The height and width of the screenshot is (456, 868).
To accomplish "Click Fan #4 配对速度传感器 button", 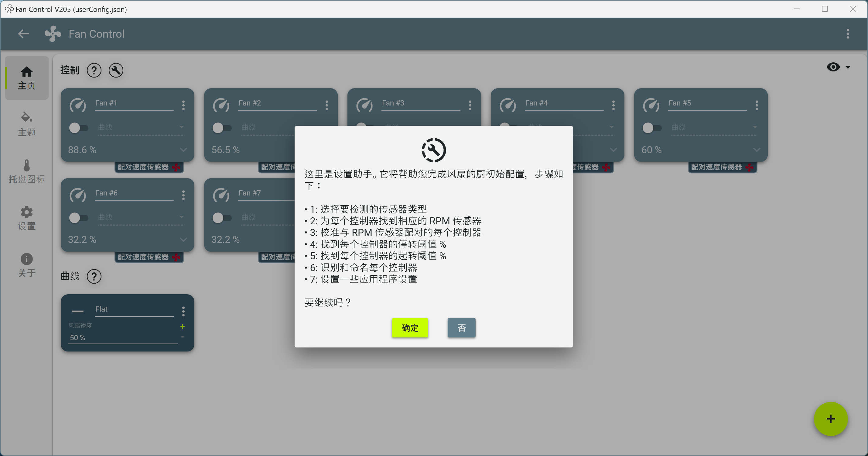I will [593, 167].
